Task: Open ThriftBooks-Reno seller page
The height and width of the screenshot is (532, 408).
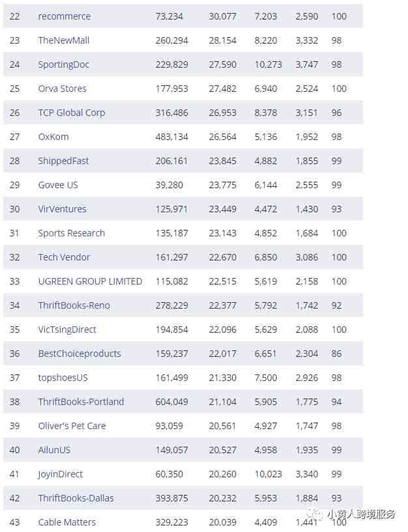Action: click(x=74, y=305)
